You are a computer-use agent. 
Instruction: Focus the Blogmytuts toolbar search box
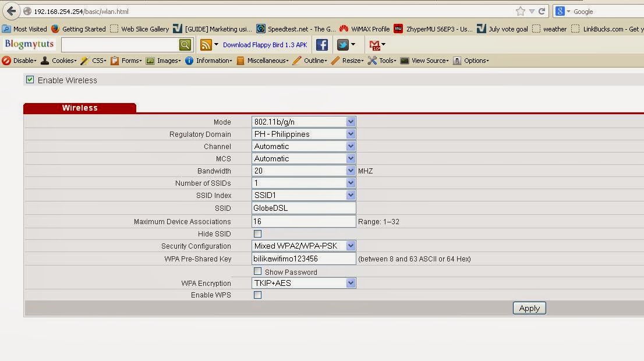coord(120,45)
